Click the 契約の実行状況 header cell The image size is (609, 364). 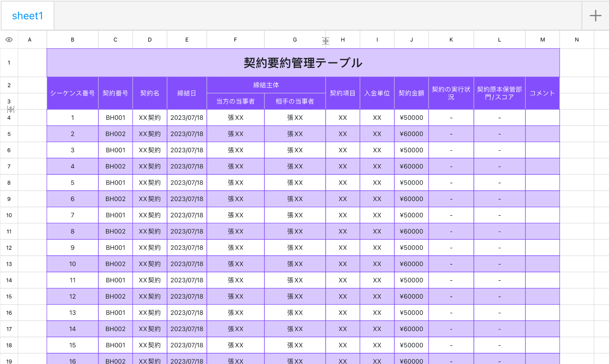(451, 93)
